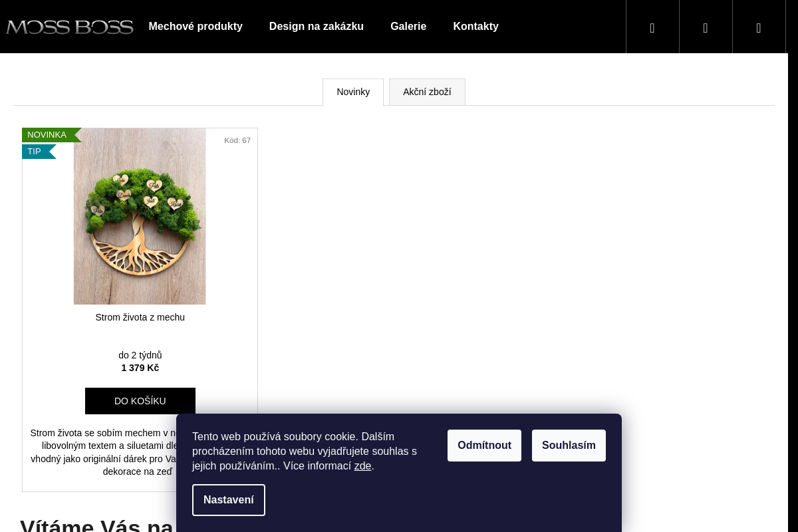Open Mechové produkty menu
Screen dimensions: 798x532
pos(196,27)
